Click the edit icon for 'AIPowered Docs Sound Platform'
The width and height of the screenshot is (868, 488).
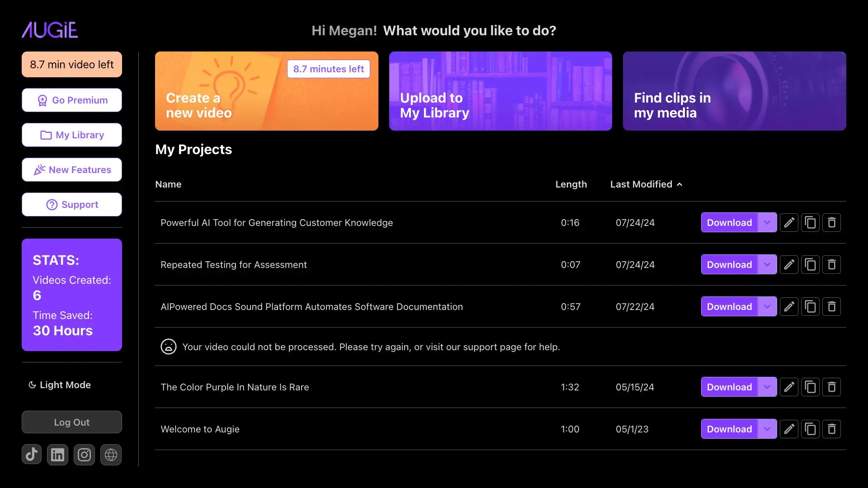pos(789,306)
